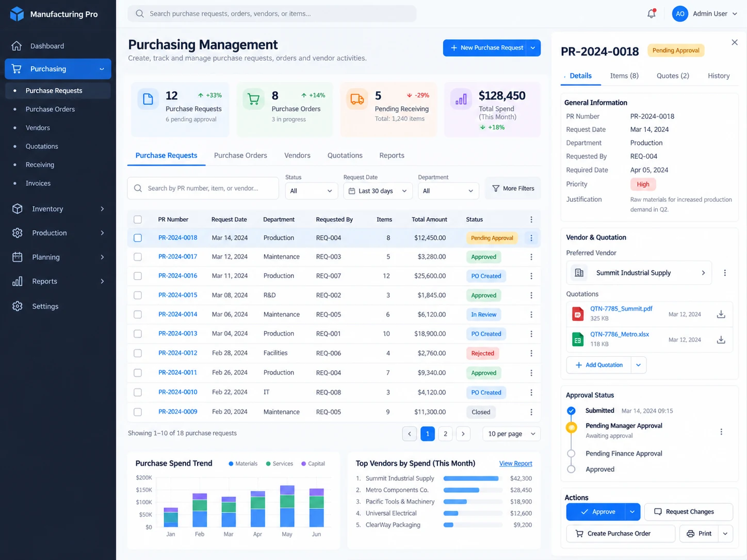Screen dimensions: 747x560
Task: Click the Settings gear icon in sidebar
Action: point(18,306)
